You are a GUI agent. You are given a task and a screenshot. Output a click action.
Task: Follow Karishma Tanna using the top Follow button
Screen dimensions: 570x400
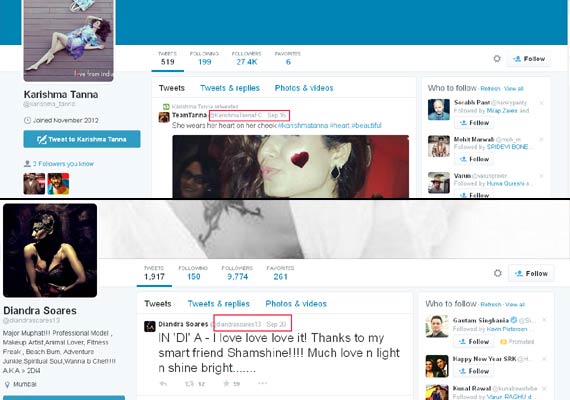pos(529,59)
